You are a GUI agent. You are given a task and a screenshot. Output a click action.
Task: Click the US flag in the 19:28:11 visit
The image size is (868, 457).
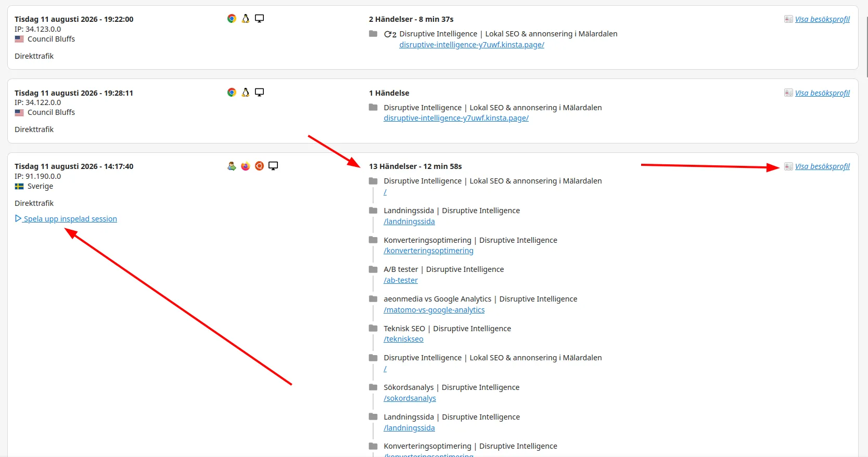[x=19, y=112]
